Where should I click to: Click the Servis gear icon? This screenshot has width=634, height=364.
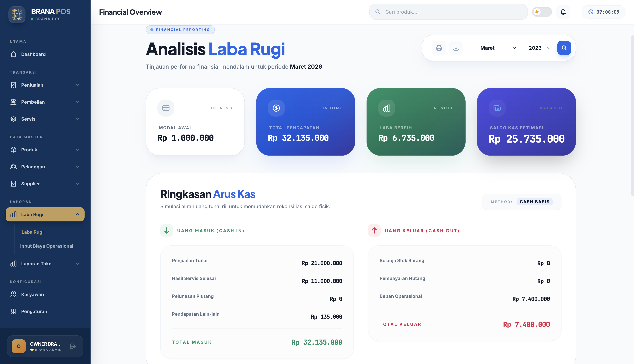[13, 119]
